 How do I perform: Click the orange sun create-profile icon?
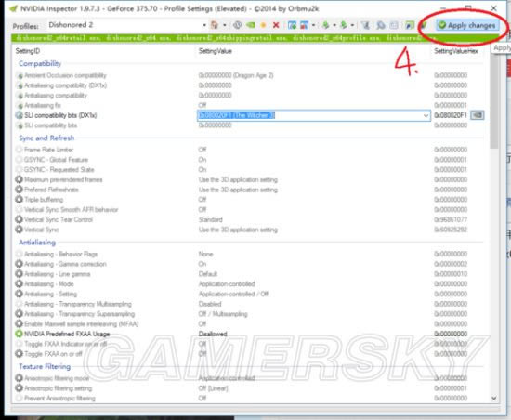pos(263,25)
